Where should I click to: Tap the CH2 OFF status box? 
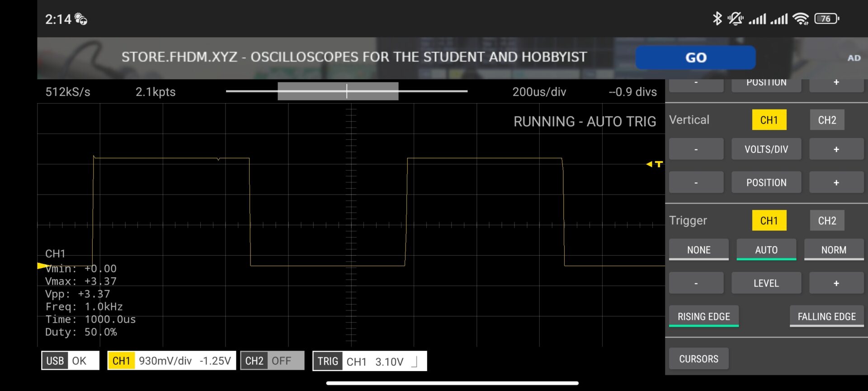coord(272,361)
